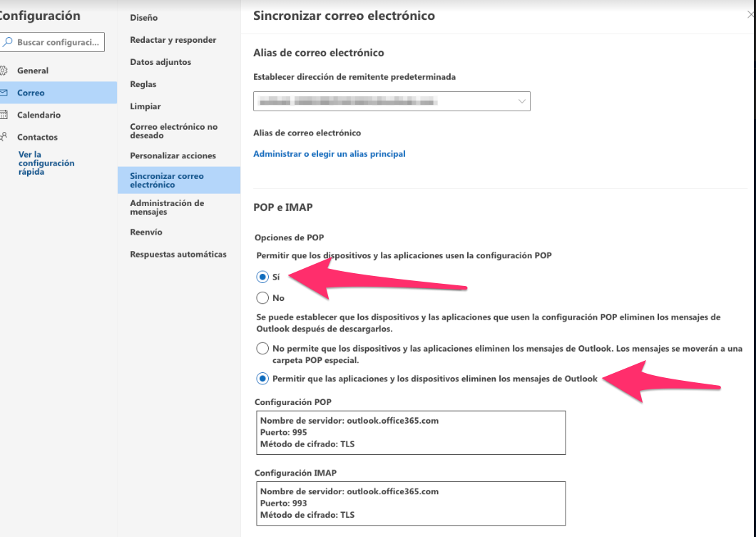Image resolution: width=756 pixels, height=537 pixels.
Task: Open Redactar y responder settings
Action: coord(173,40)
